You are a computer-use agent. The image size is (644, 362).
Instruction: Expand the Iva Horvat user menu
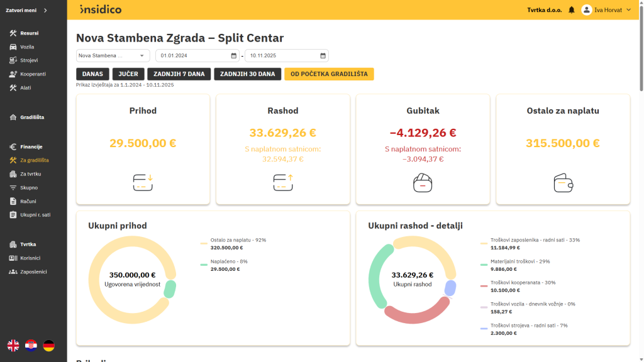(628, 10)
